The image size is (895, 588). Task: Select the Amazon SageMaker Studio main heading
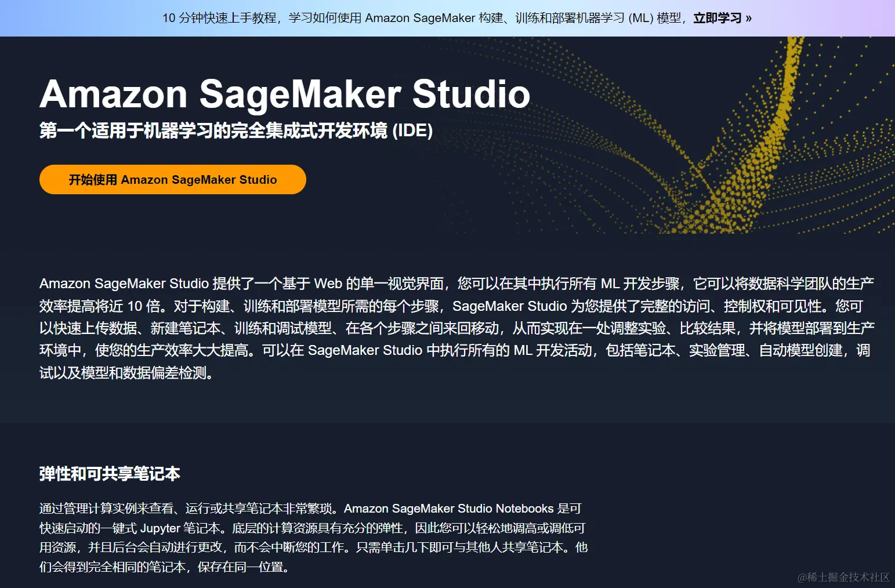(285, 94)
